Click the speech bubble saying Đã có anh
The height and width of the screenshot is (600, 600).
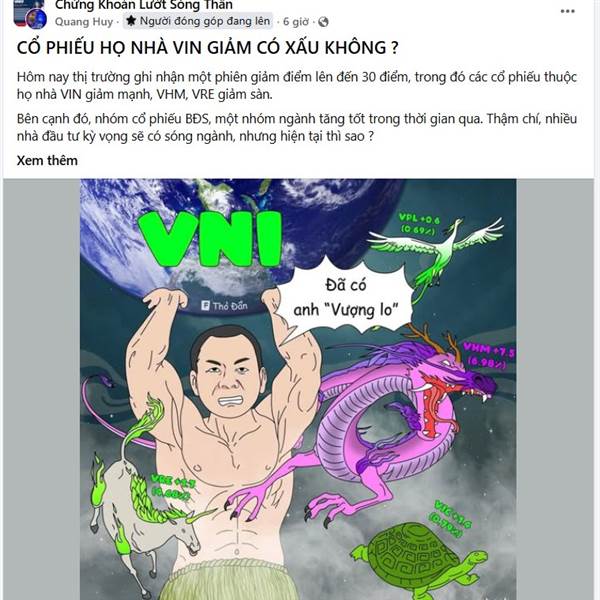(x=346, y=298)
